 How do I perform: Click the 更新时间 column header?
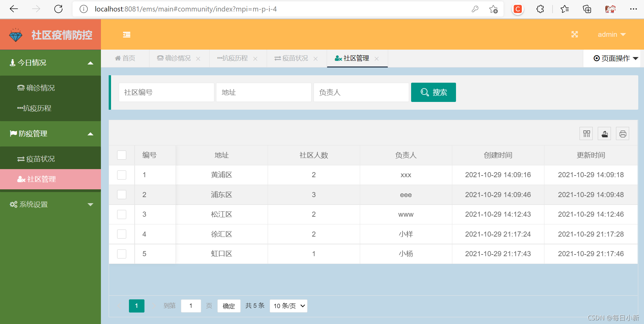tap(591, 155)
